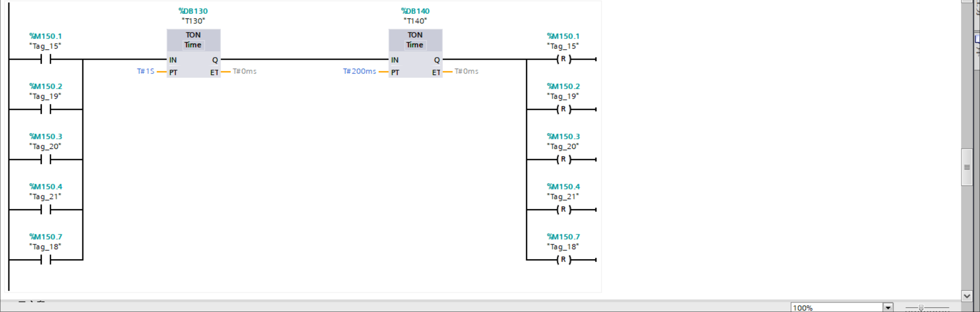Select the T130 TON timer block
The width and height of the screenshot is (980, 312).
click(193, 53)
